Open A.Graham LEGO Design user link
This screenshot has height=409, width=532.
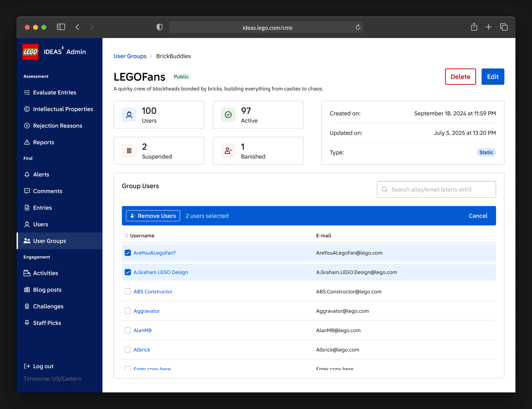[x=161, y=272]
